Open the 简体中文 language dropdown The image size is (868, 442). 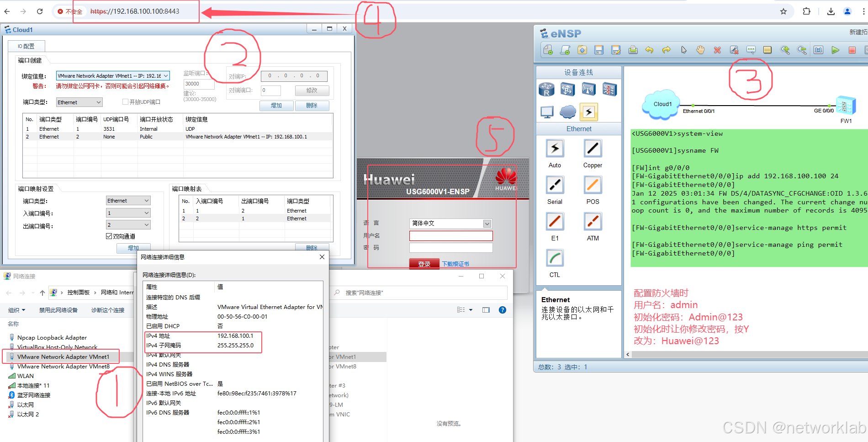[450, 224]
